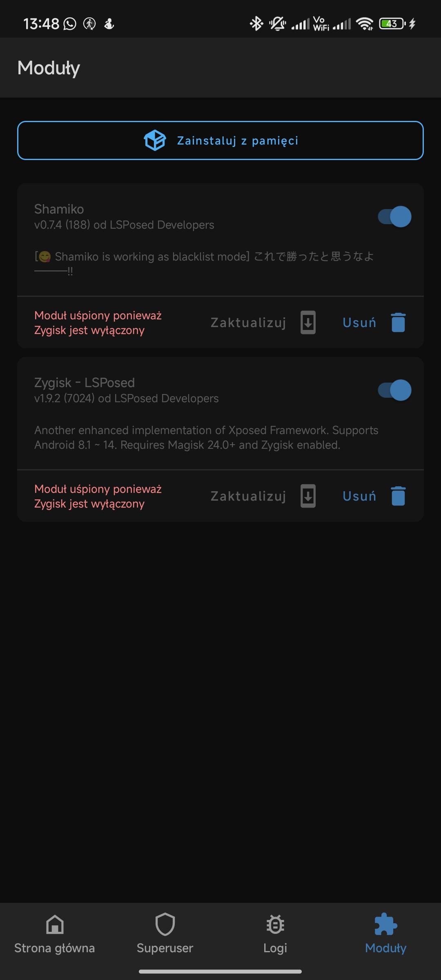Tap Usuń text for Zygisk - LSPosed
The height and width of the screenshot is (980, 441).
(359, 496)
